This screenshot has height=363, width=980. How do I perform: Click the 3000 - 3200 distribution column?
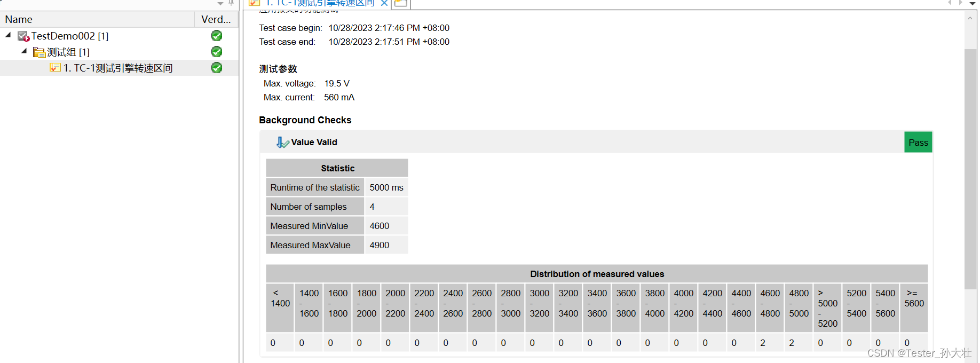point(540,308)
